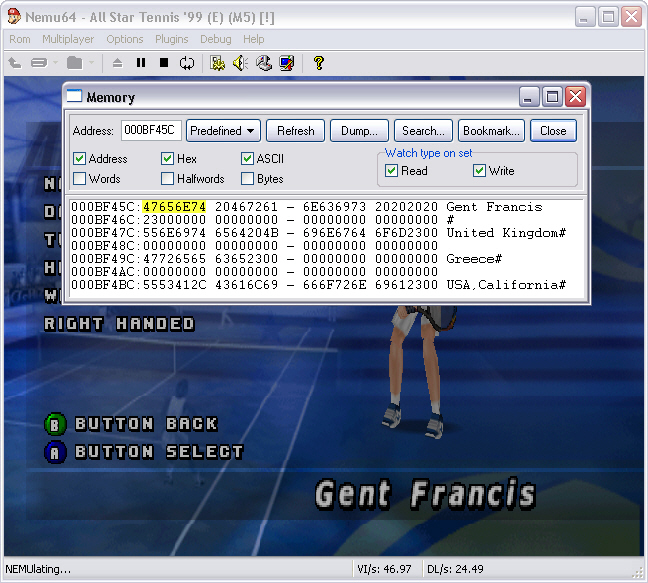The image size is (648, 583).
Task: Uncheck the ASCII checkbox
Action: click(x=247, y=159)
